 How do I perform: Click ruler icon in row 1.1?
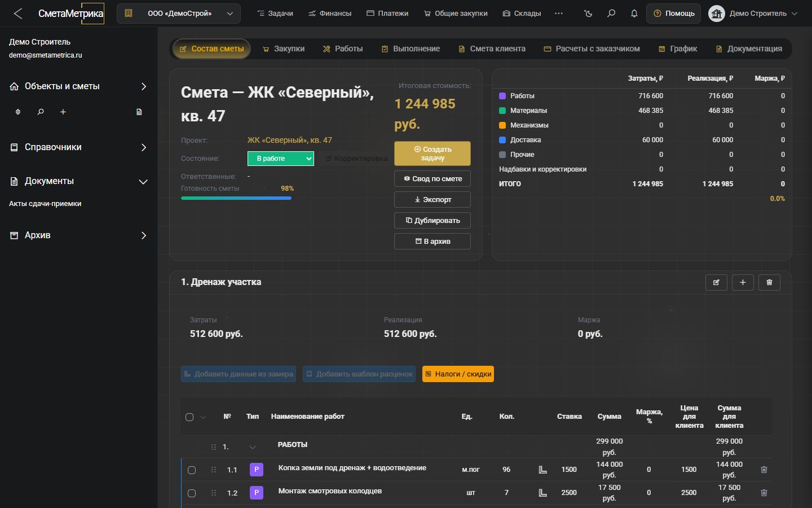(543, 470)
